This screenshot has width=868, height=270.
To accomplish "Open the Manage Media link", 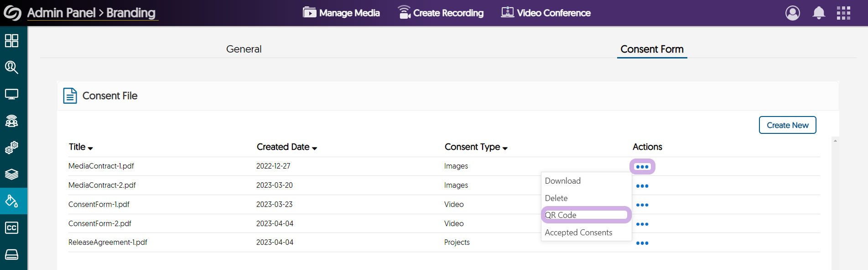I will point(341,13).
